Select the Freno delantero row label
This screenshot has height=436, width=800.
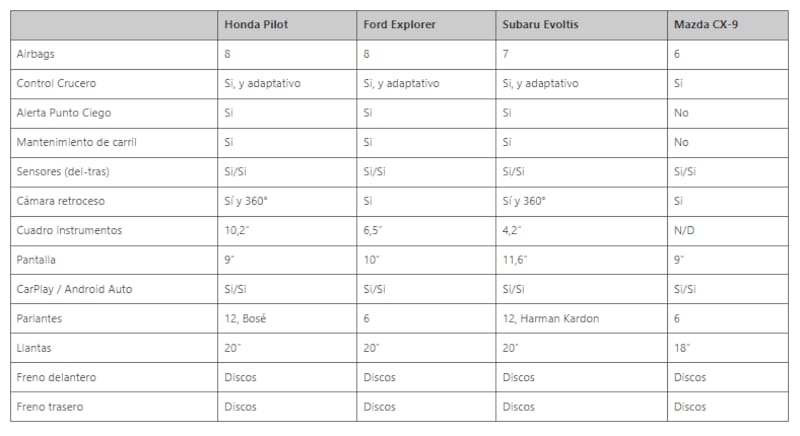click(x=57, y=378)
